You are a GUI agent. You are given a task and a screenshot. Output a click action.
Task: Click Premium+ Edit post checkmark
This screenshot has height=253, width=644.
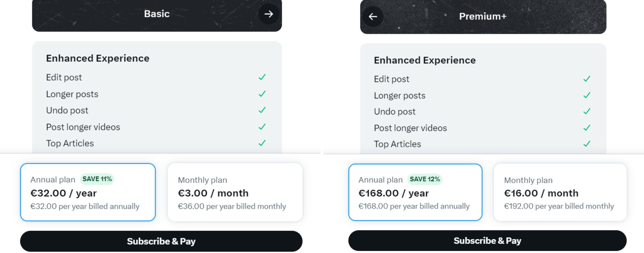point(587,79)
